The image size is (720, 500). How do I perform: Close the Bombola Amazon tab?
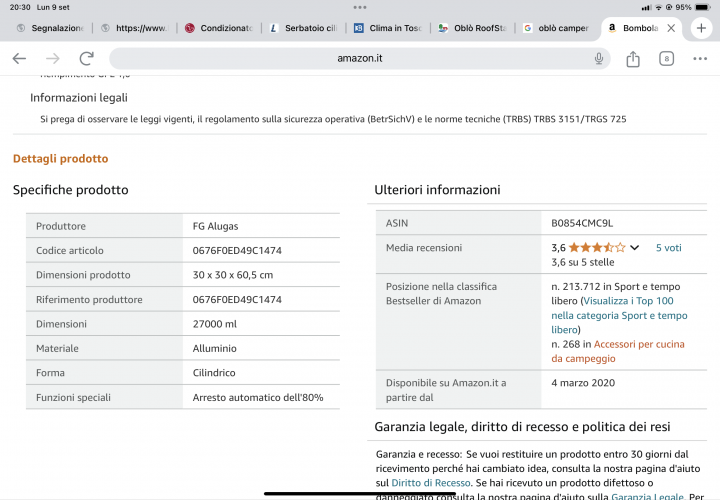(675, 28)
